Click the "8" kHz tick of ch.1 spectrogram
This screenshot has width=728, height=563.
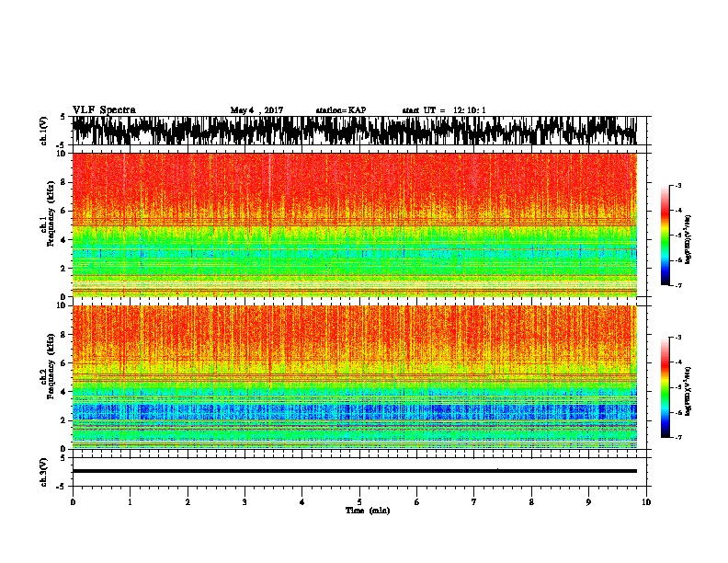[64, 182]
